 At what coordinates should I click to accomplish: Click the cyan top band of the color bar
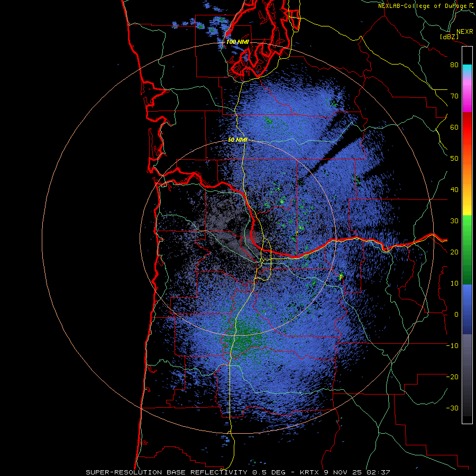coord(467,70)
